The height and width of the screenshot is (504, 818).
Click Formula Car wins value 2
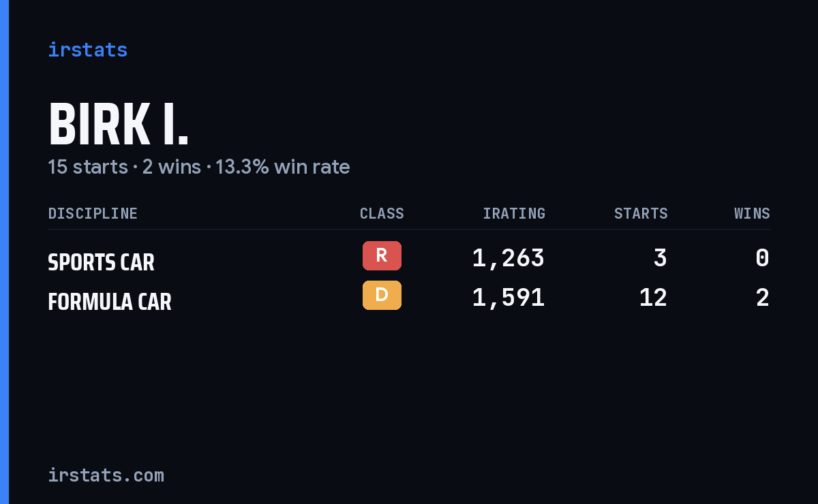763,298
